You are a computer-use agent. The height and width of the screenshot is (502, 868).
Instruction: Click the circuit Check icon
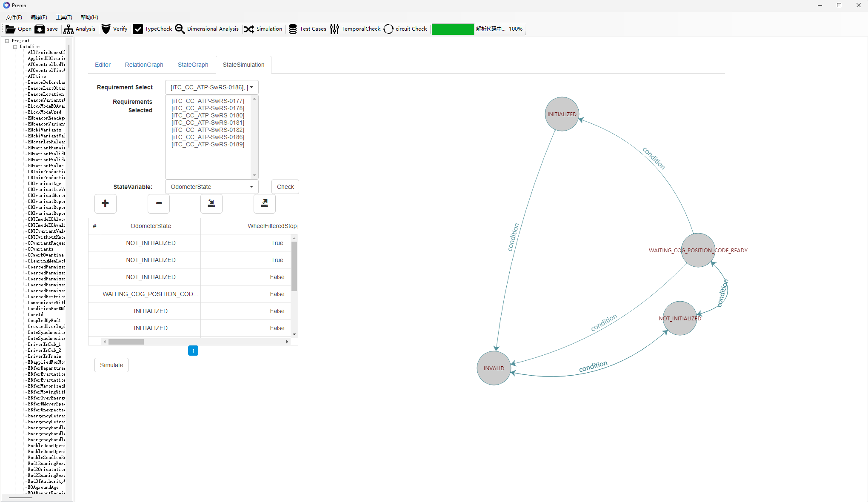click(x=388, y=29)
